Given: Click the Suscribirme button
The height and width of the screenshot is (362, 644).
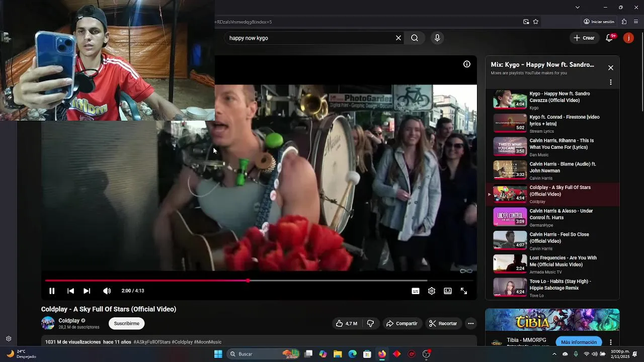Looking at the screenshot, I should click(126, 323).
